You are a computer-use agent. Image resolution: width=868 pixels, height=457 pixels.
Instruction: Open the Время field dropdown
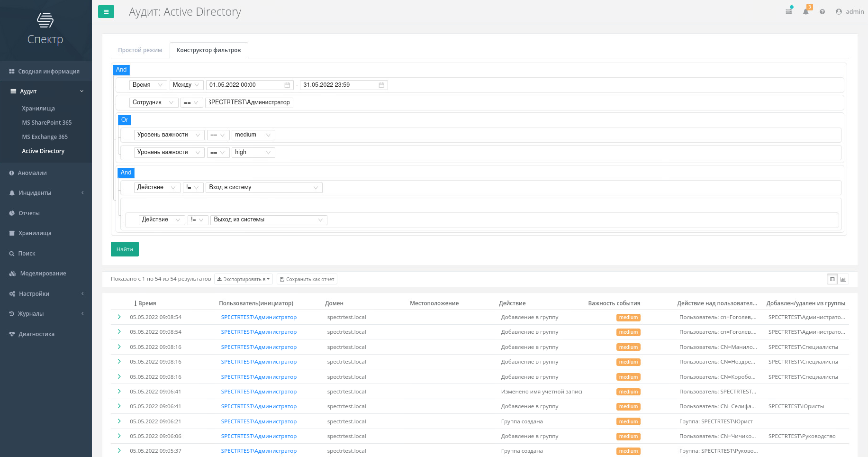pyautogui.click(x=148, y=85)
